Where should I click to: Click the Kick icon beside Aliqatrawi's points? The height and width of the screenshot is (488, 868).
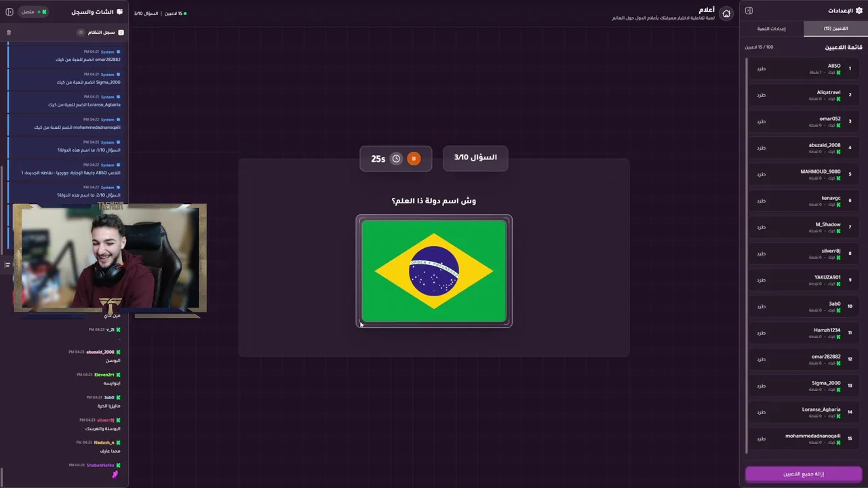838,99
